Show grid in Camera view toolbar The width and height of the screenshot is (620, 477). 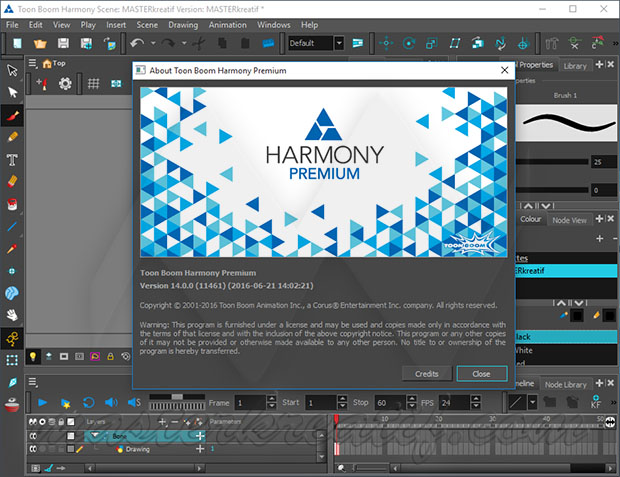point(93,83)
